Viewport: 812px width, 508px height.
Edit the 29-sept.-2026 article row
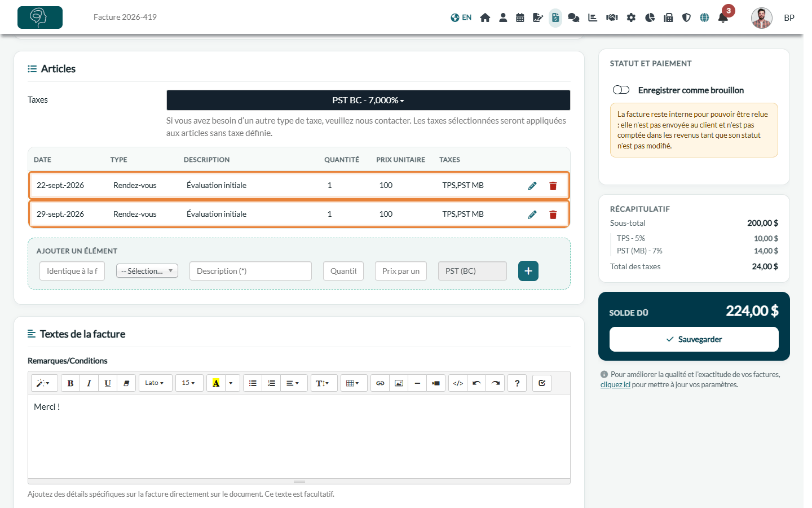532,214
